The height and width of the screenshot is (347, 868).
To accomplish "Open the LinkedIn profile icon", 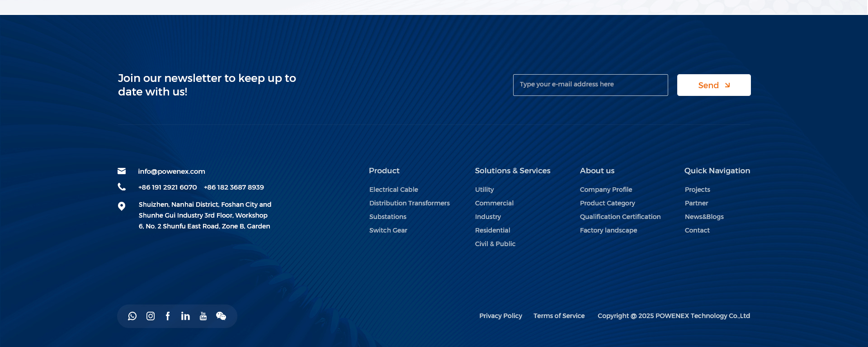I will (x=185, y=316).
